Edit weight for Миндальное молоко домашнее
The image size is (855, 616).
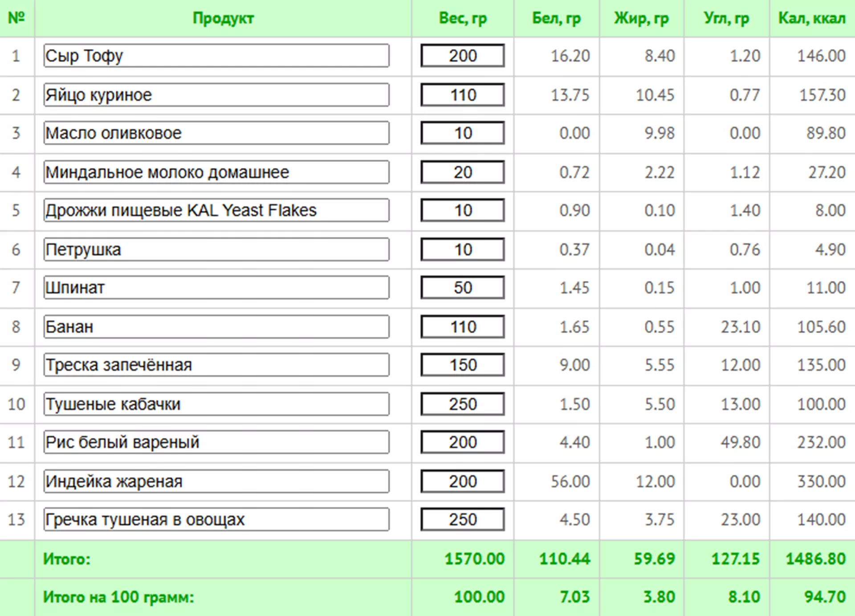[462, 172]
